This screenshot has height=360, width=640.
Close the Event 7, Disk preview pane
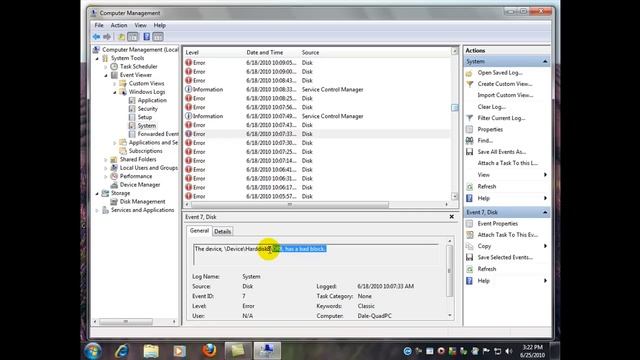tap(451, 217)
